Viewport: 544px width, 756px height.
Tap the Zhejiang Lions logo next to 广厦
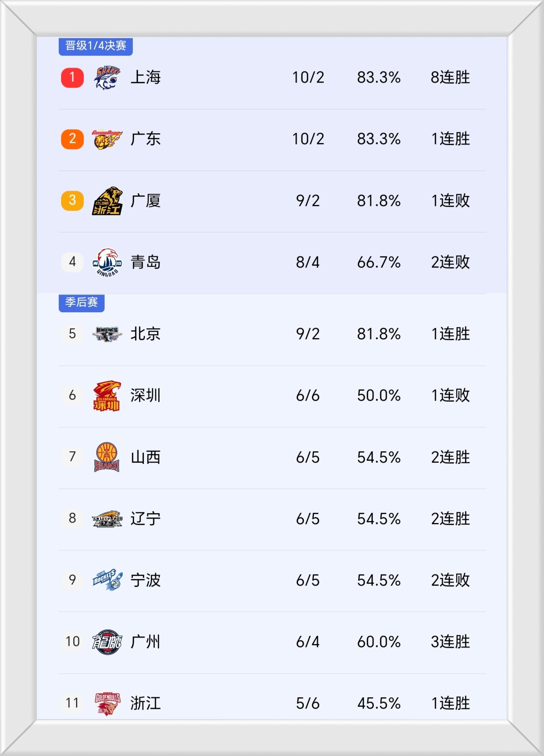pyautogui.click(x=107, y=201)
